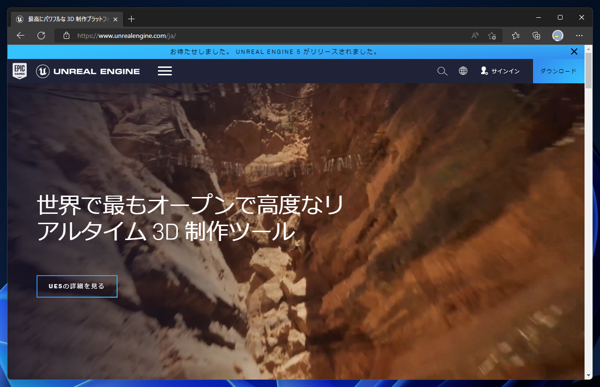Screen dimensions: 600x387
Task: Click the UE5の詳細を見る button
Action: point(77,286)
